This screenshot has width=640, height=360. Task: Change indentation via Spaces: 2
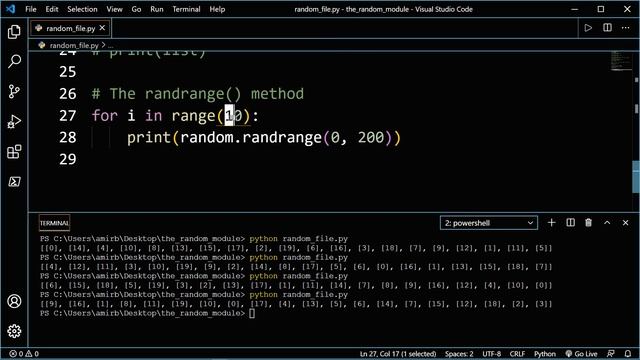pyautogui.click(x=459, y=354)
